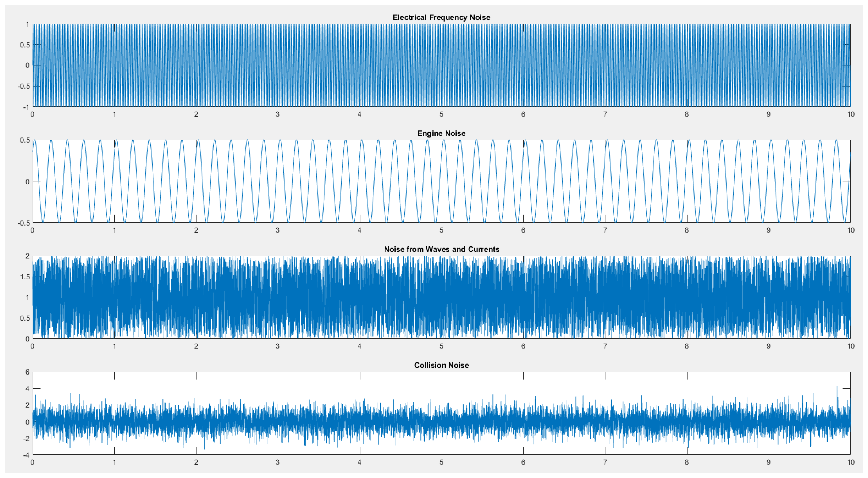
Task: Click x-axis tick 5 under Engine Noise
Action: 441,231
